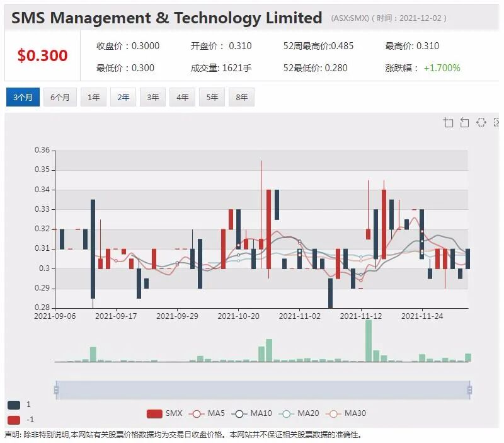The width and height of the screenshot is (504, 443).
Task: Click the selected range of the zoom slider bar
Action: (263, 390)
